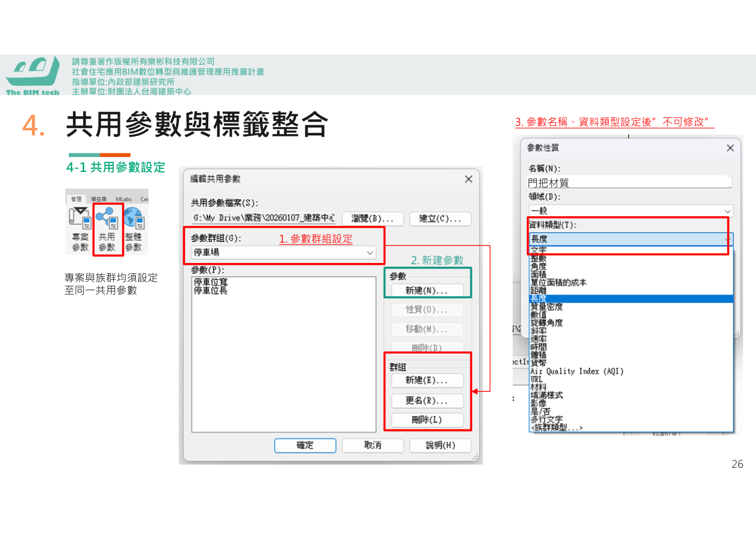This screenshot has width=756, height=535.
Task: Switch to the 管理 ribbon tab
Action: point(76,199)
